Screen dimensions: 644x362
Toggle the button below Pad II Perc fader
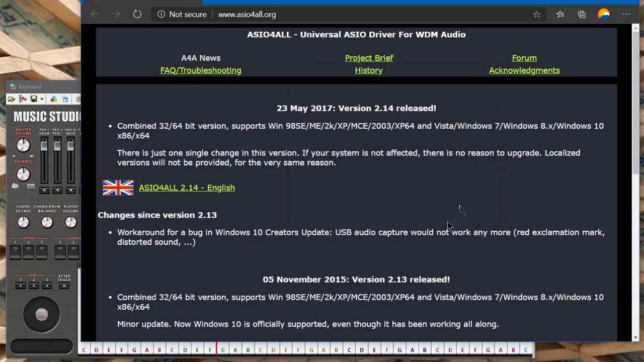[x=57, y=190]
